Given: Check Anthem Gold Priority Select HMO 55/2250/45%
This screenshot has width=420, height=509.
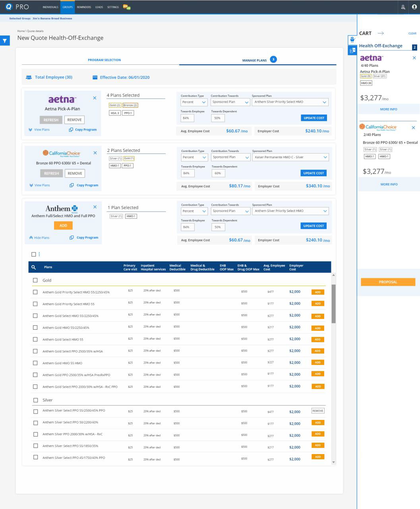Looking at the screenshot, I should (35, 292).
